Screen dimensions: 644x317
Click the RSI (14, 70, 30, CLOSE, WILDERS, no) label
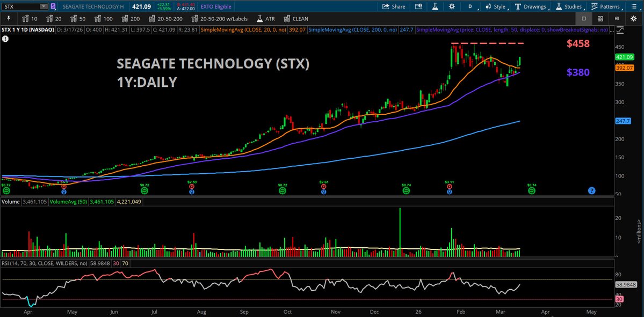tap(45, 263)
